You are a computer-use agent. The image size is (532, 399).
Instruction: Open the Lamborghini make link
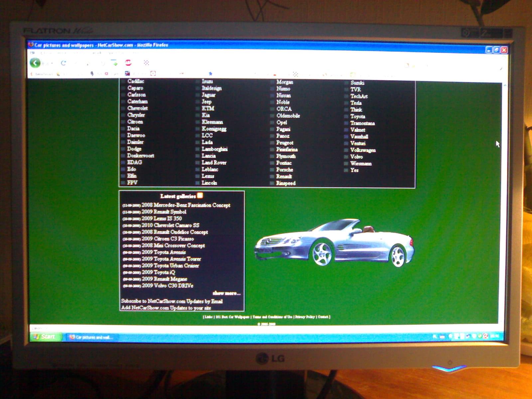tap(214, 149)
